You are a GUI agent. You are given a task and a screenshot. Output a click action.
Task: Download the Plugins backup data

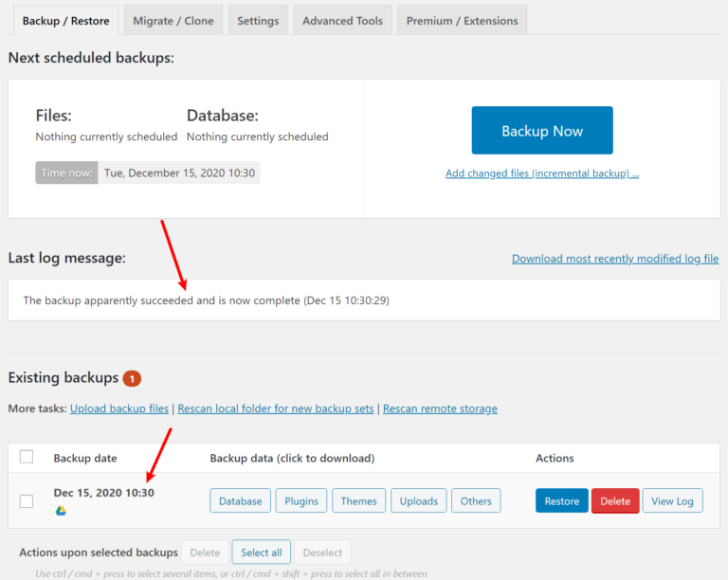301,500
